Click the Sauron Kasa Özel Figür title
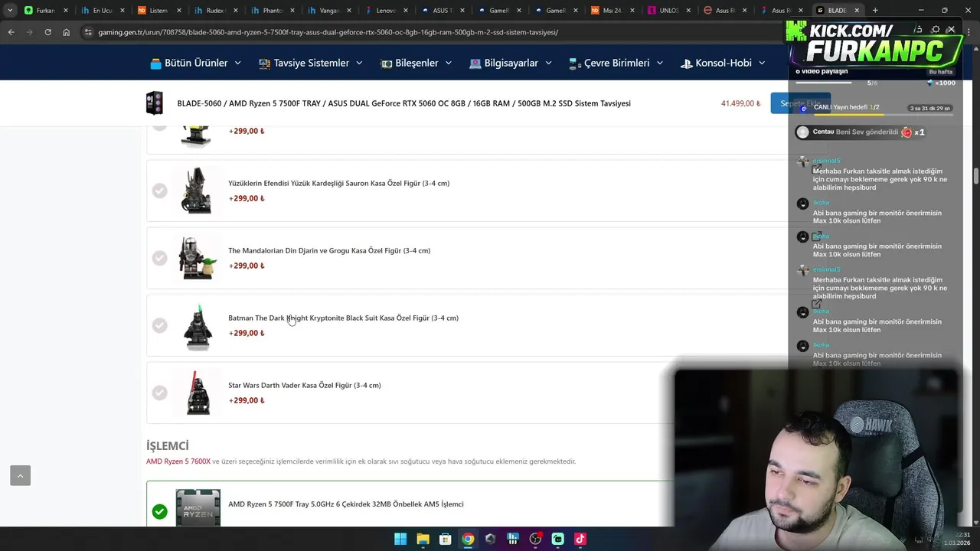 338,184
